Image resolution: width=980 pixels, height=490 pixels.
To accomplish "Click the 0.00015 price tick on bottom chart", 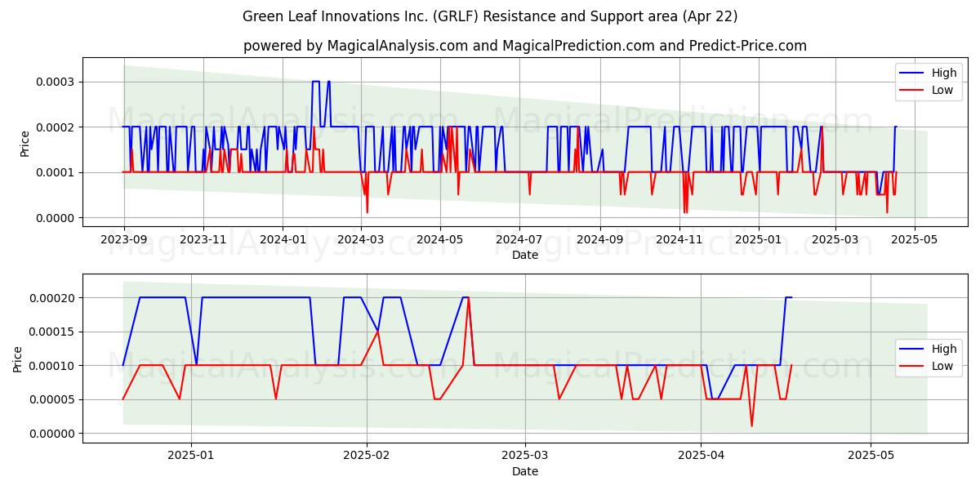I will [x=53, y=332].
